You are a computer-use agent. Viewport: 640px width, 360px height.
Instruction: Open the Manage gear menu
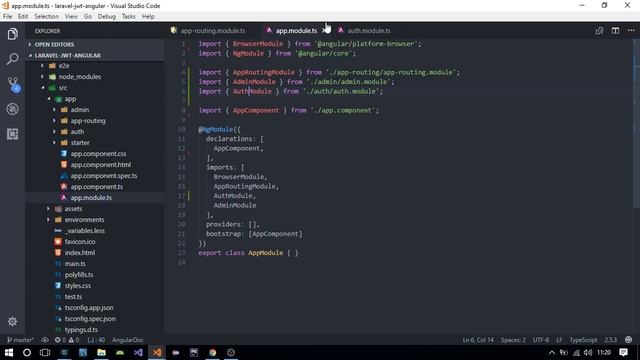point(12,322)
